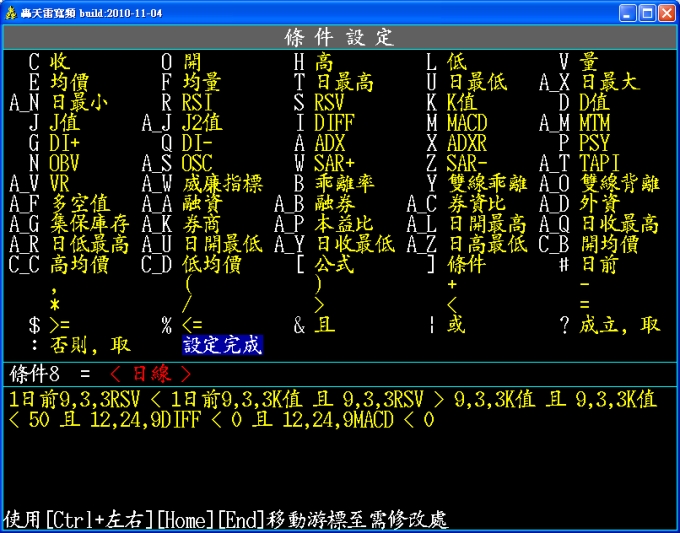Select the 均量 item

[202, 82]
